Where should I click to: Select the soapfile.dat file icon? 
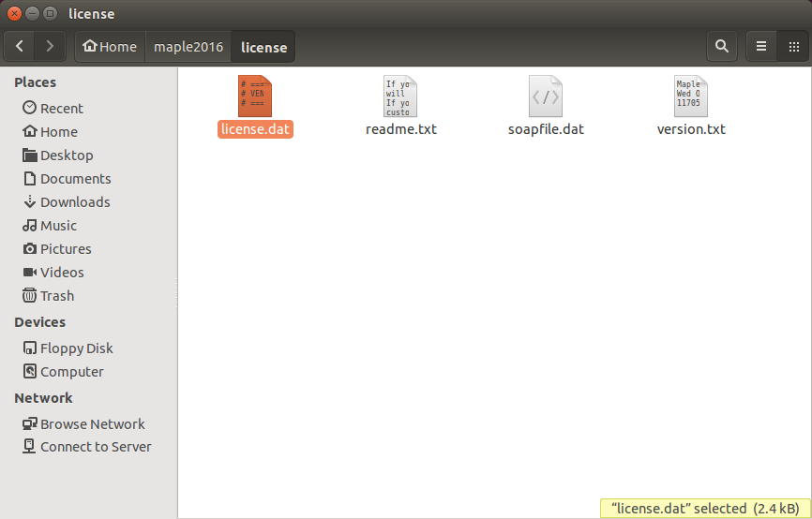tap(546, 96)
